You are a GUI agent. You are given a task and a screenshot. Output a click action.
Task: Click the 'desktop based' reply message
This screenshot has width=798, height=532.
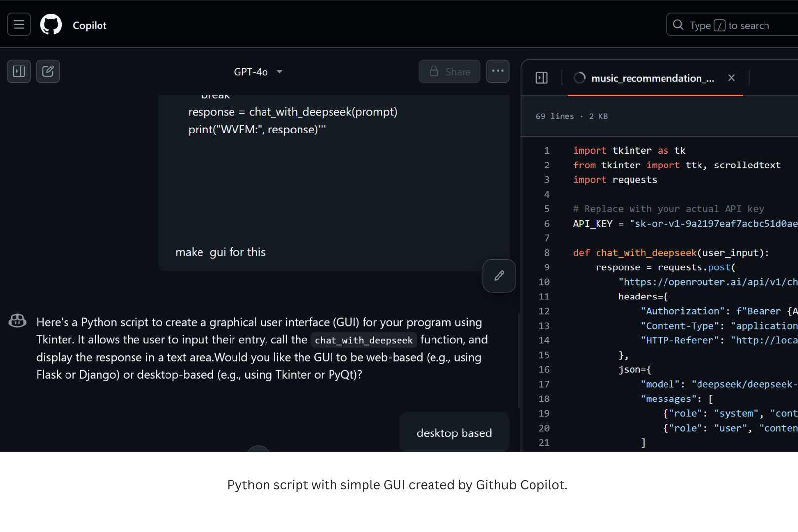click(x=454, y=433)
